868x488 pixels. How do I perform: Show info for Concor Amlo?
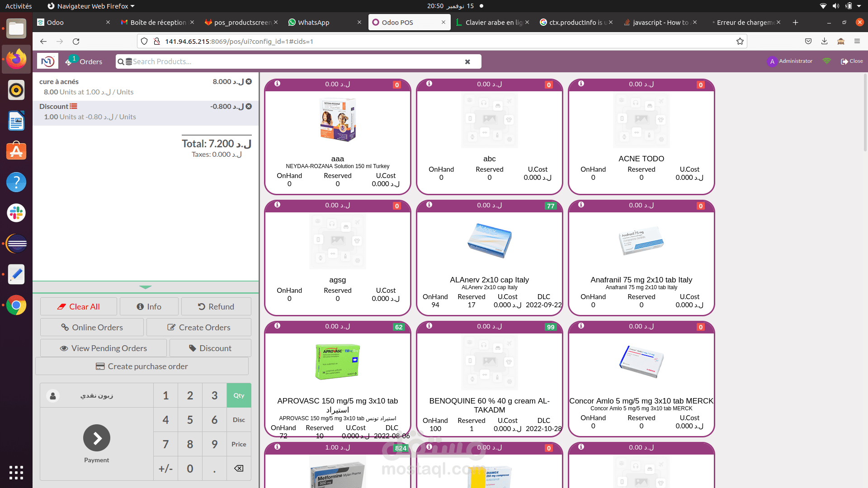coord(581,326)
